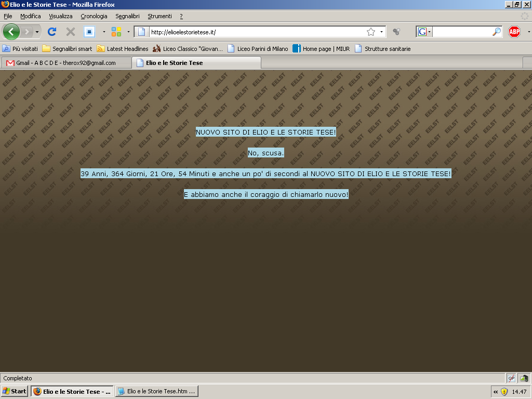The width and height of the screenshot is (532, 399).
Task: Open the Modifica menu
Action: tap(31, 16)
